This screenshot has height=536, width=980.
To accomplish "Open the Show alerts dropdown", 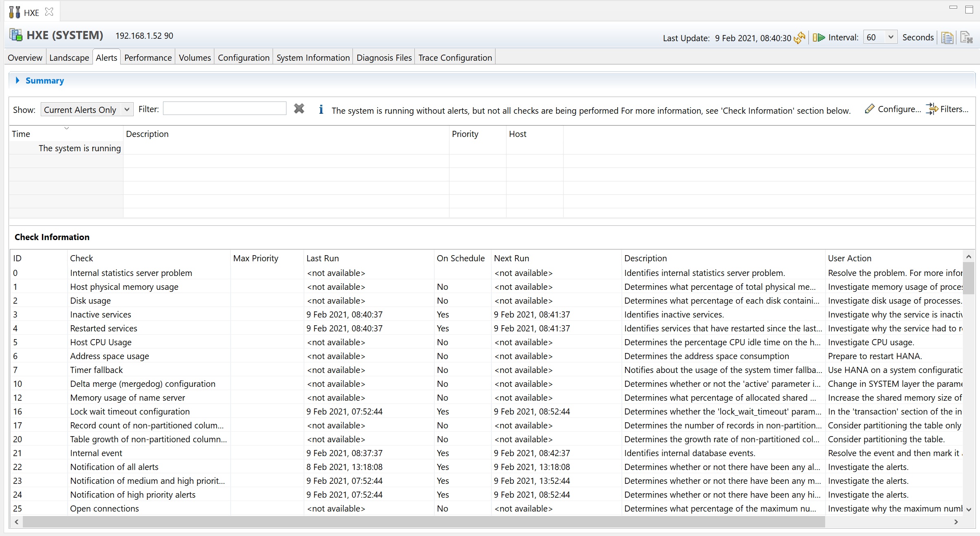I will point(127,109).
